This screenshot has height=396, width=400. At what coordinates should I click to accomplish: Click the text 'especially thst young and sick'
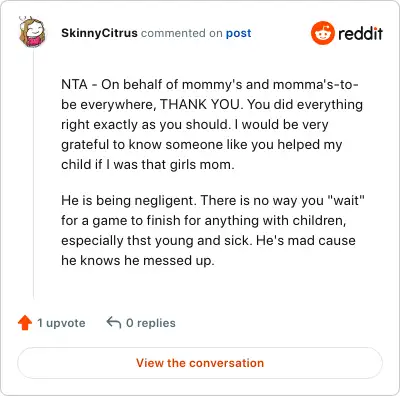(155, 241)
